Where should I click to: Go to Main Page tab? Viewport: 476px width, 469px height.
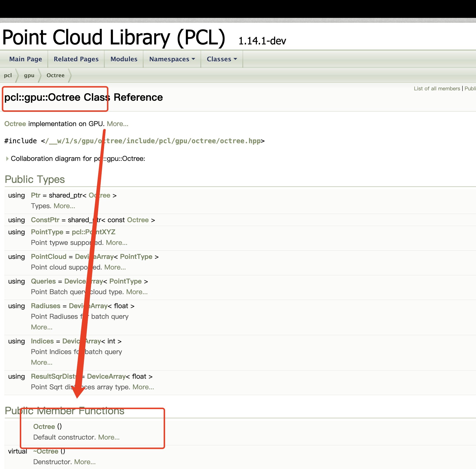26,59
